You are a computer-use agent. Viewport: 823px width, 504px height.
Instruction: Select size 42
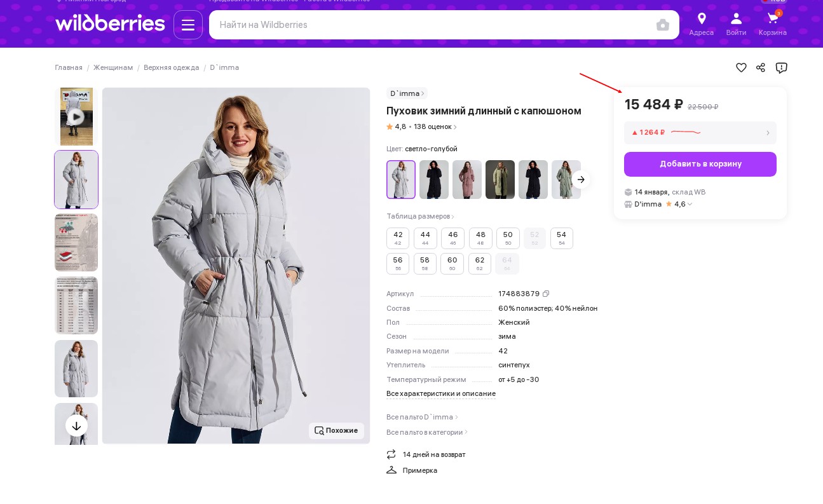[x=398, y=238]
